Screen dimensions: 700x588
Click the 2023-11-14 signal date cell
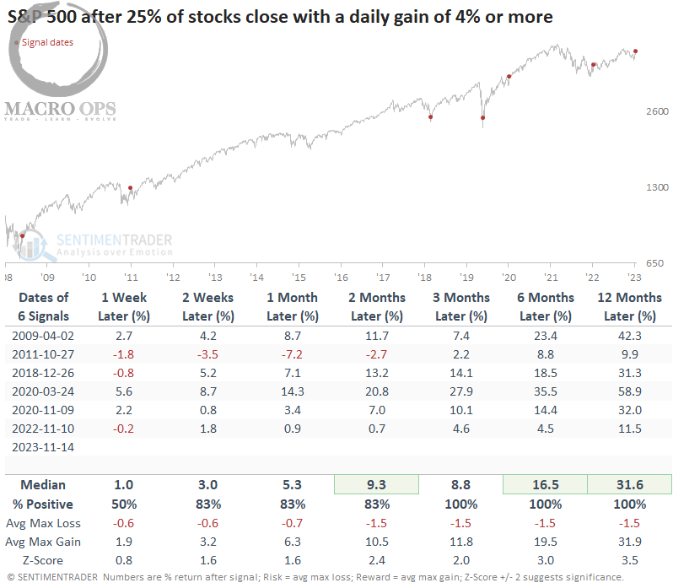[43, 447]
